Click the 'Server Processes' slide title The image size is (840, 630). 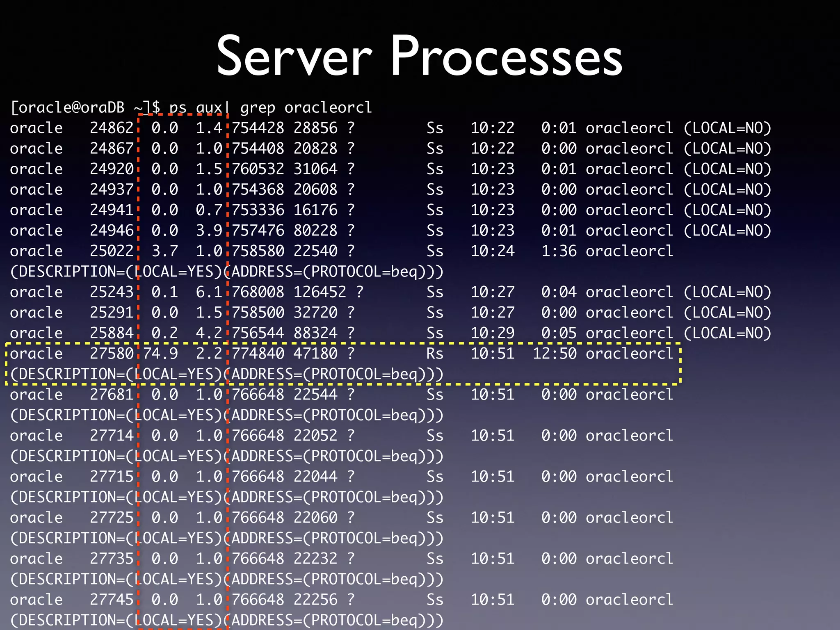pyautogui.click(x=419, y=56)
